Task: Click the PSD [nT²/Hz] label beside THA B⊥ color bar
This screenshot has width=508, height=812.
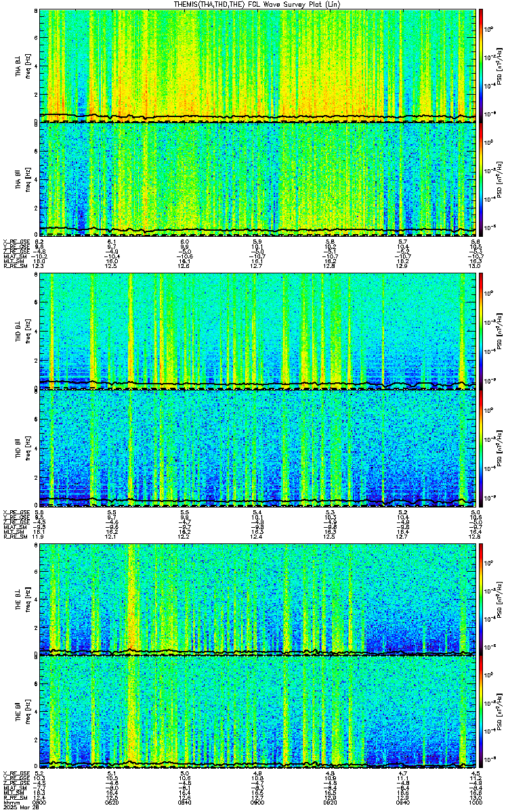Action: [x=499, y=66]
